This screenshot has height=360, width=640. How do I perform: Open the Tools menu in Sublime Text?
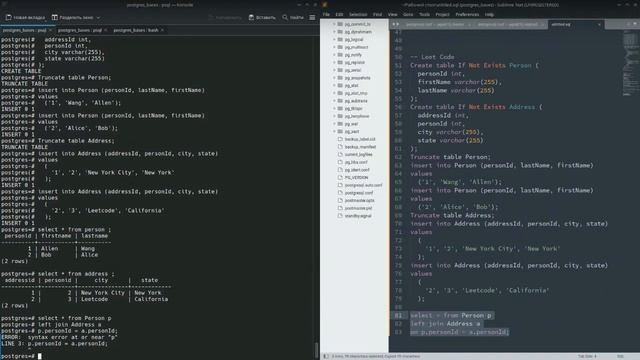pyautogui.click(x=424, y=14)
